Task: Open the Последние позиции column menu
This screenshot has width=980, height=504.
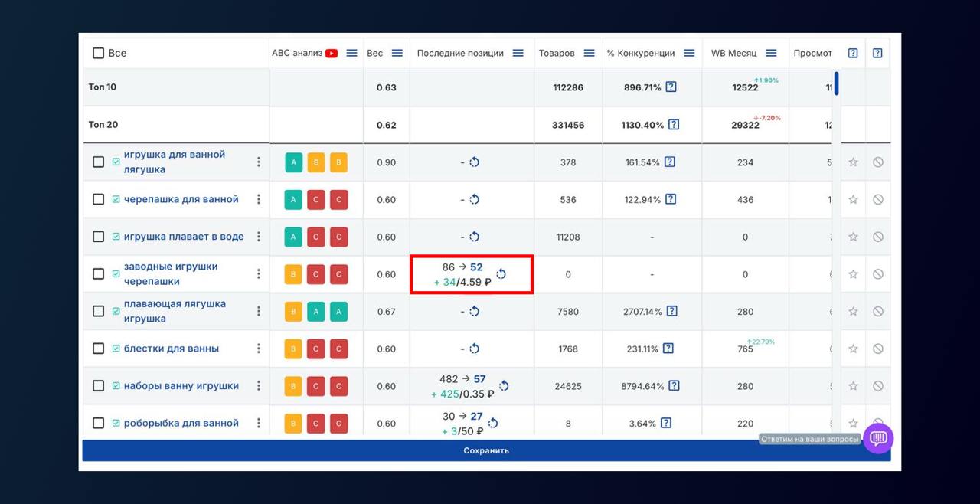Action: [518, 54]
